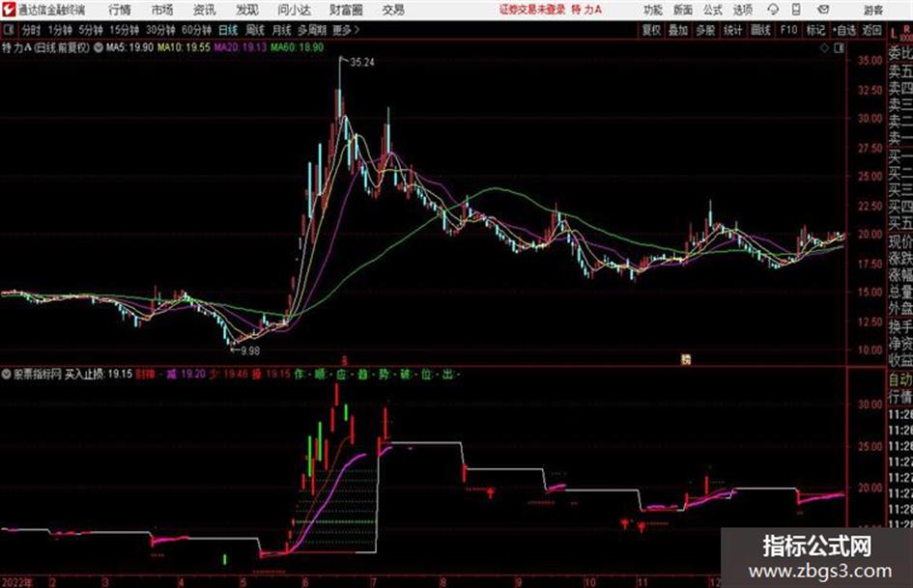Viewport: 913px width, 588px height.
Task: Open the indicator settings circle beside 股票指标网
Action: pyautogui.click(x=6, y=374)
